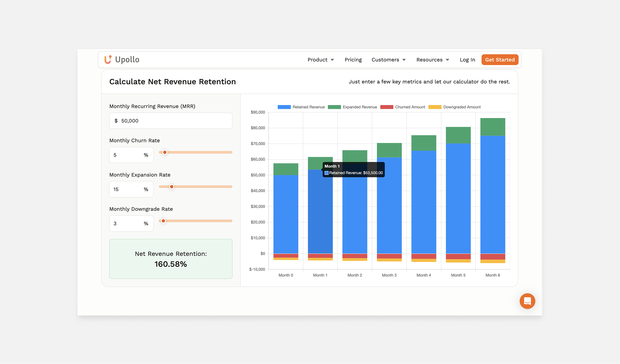Click the dollar sign in MRR field
620x364 pixels.
117,121
